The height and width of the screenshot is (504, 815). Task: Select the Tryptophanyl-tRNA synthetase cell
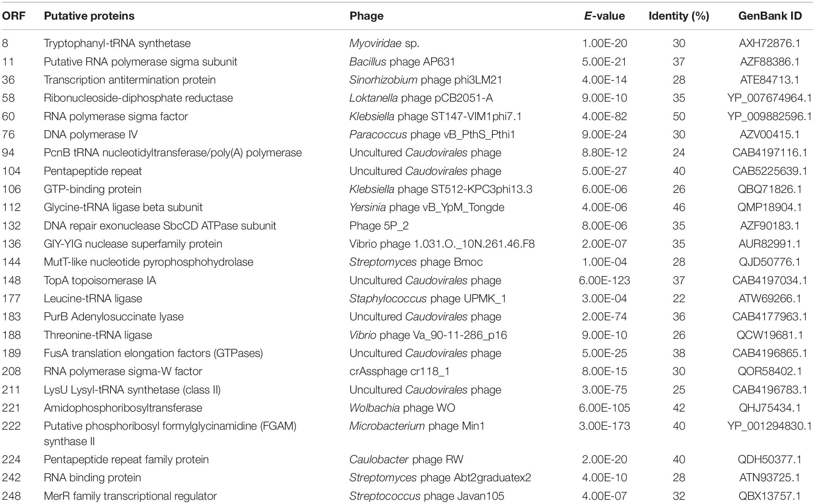[117, 43]
